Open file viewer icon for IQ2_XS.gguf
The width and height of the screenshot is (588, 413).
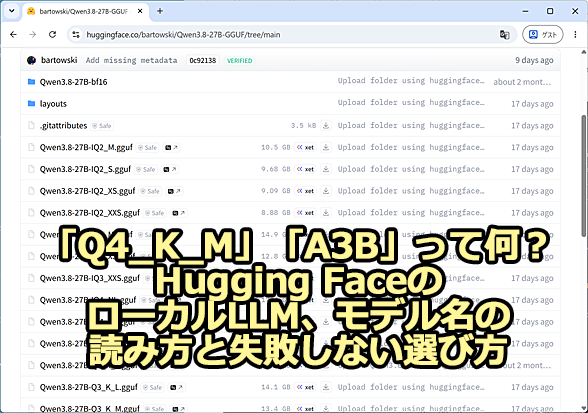[174, 191]
